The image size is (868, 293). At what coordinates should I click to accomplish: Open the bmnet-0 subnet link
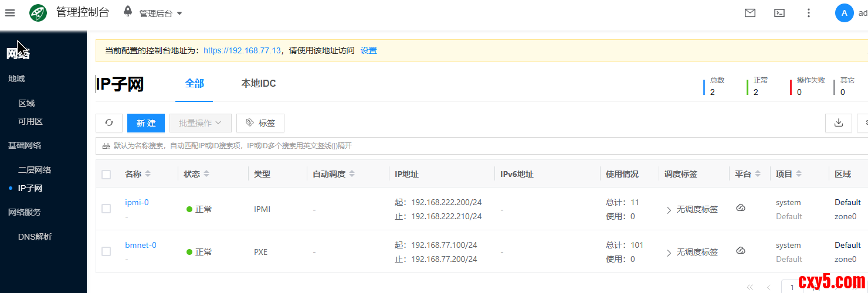click(141, 245)
